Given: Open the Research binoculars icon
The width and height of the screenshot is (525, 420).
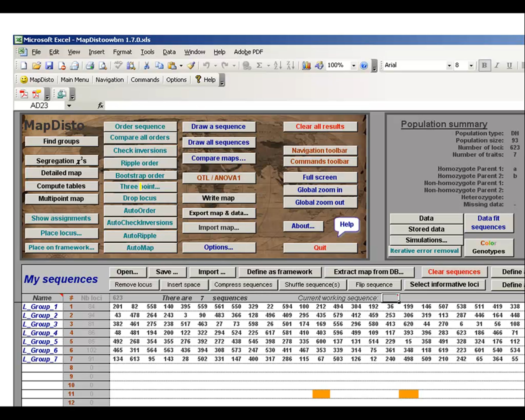Looking at the screenshot, I should 131,65.
